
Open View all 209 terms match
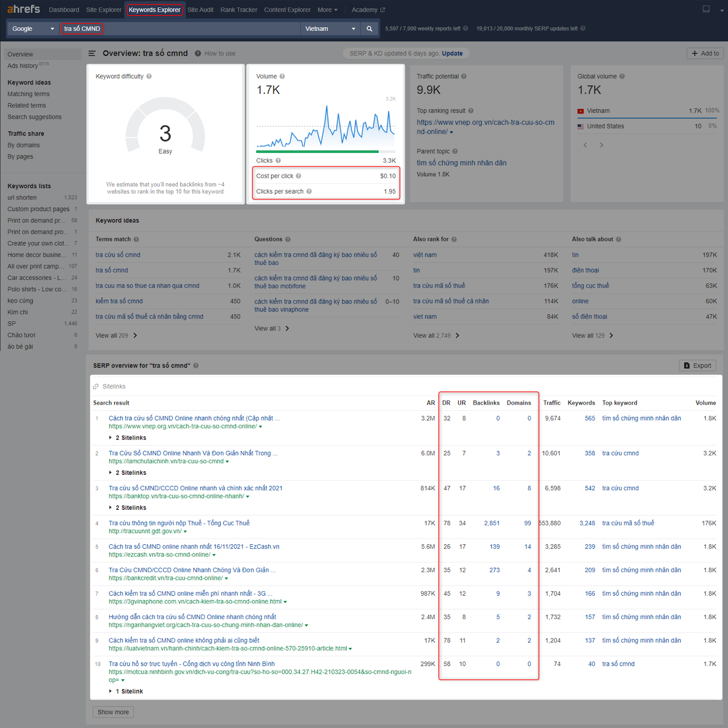[x=116, y=335]
